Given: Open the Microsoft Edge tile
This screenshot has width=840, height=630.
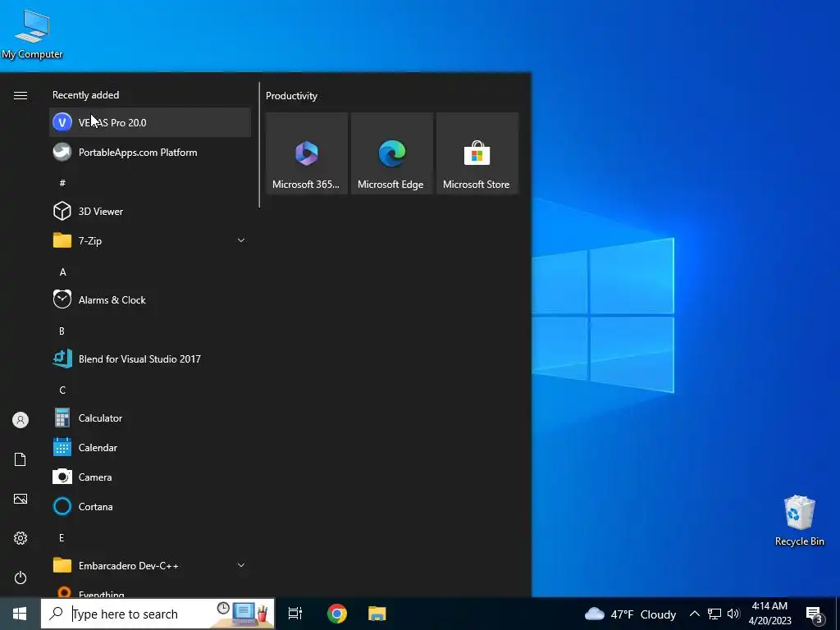Looking at the screenshot, I should [391, 153].
